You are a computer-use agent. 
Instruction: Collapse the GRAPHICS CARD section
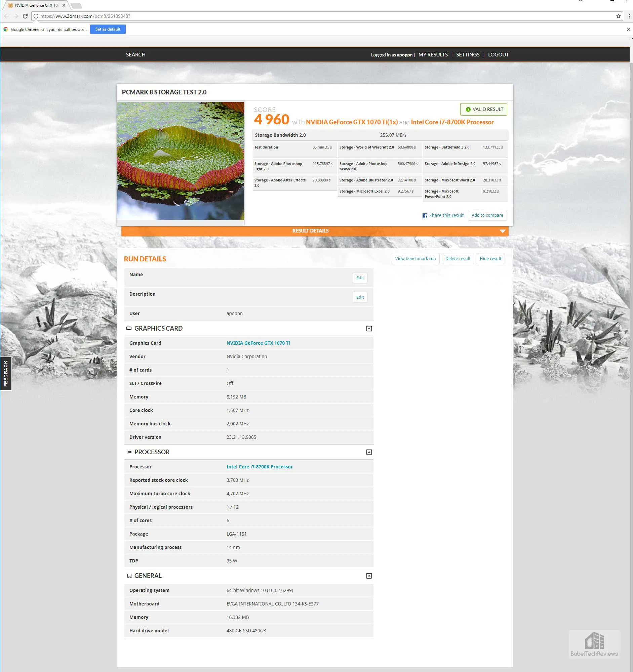[x=369, y=329]
